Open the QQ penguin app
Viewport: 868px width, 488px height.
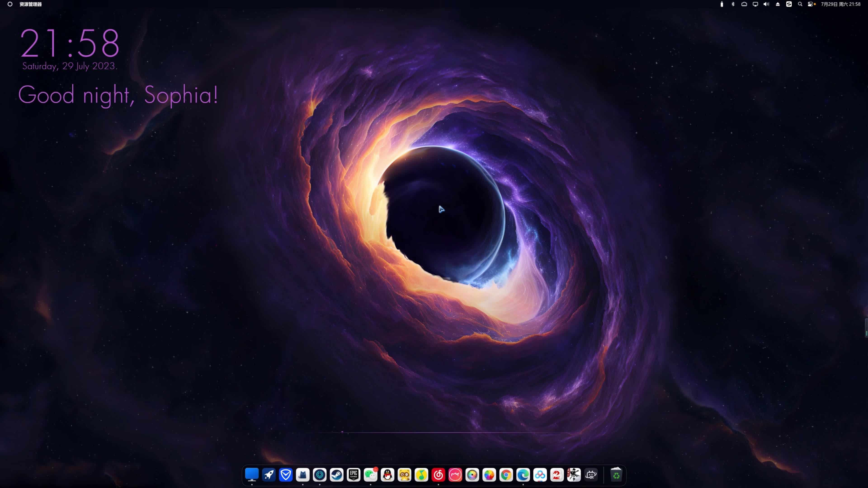tap(387, 475)
